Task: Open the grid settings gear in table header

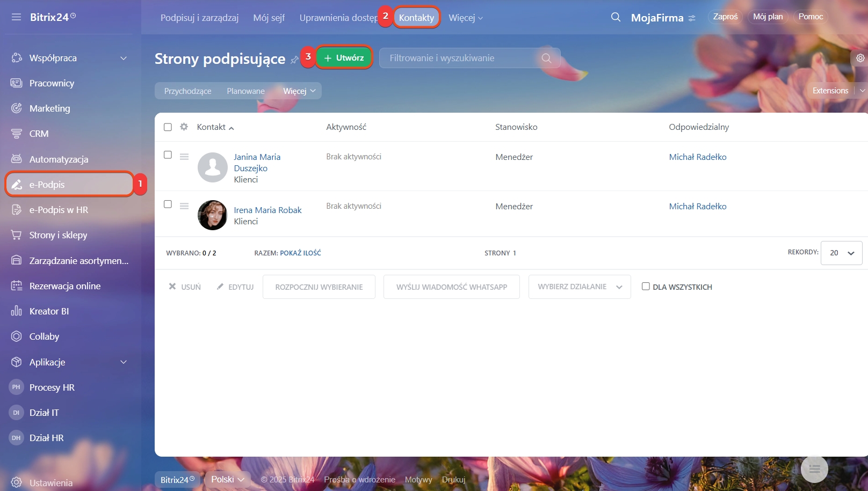Action: 184,127
